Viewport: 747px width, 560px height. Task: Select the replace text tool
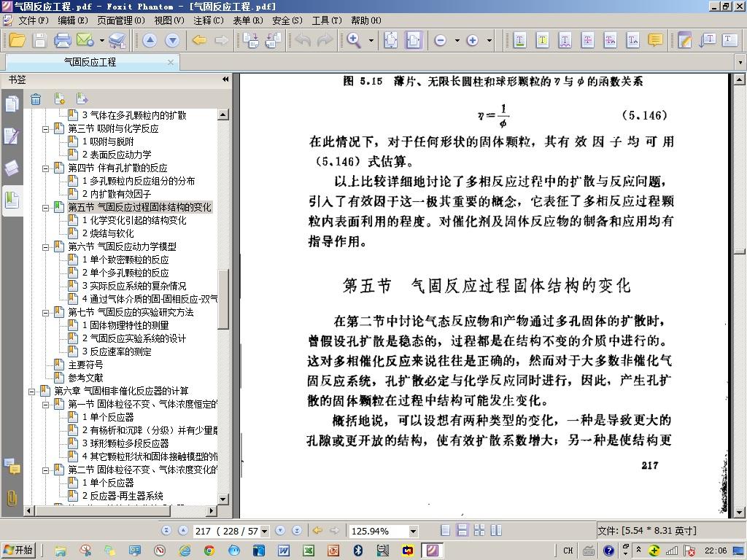[611, 40]
